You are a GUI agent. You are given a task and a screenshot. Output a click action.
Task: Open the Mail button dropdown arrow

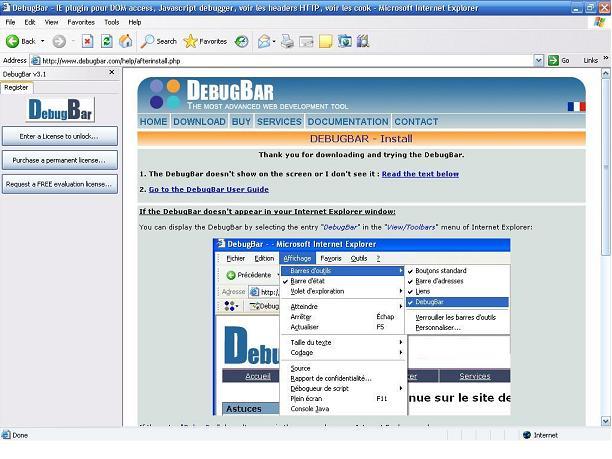coord(274,41)
